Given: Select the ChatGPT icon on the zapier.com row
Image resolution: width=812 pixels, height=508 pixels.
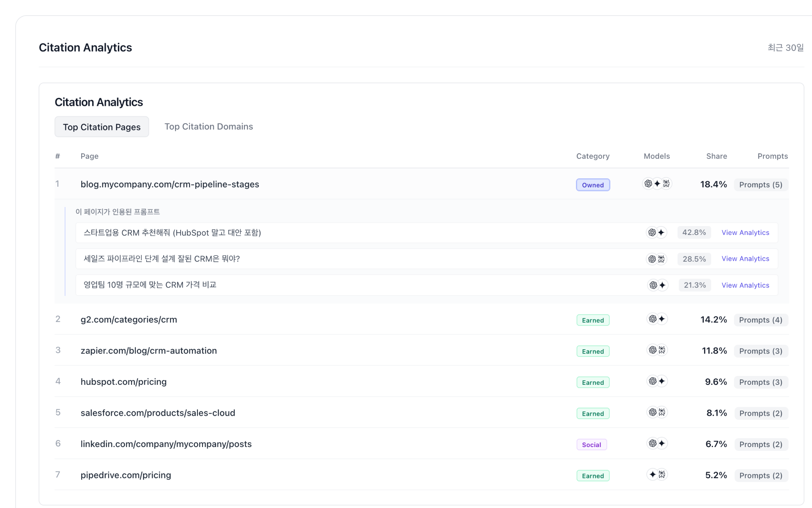Looking at the screenshot, I should tap(653, 350).
